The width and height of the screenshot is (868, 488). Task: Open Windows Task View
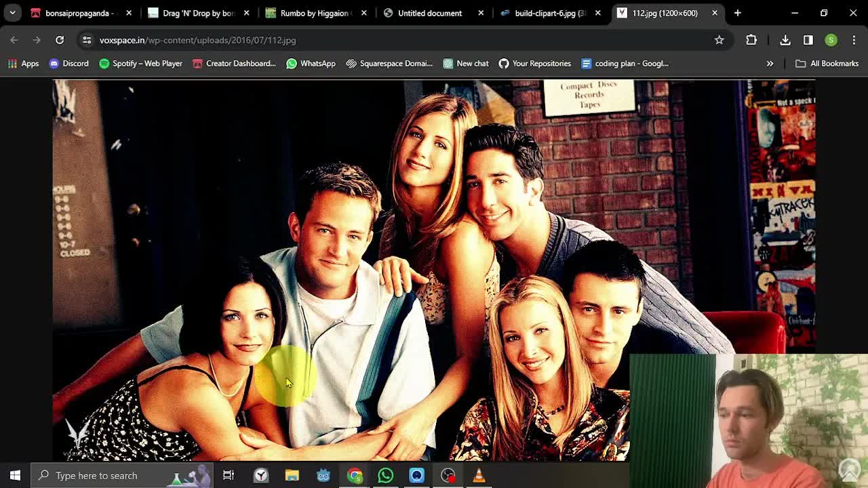click(x=229, y=475)
